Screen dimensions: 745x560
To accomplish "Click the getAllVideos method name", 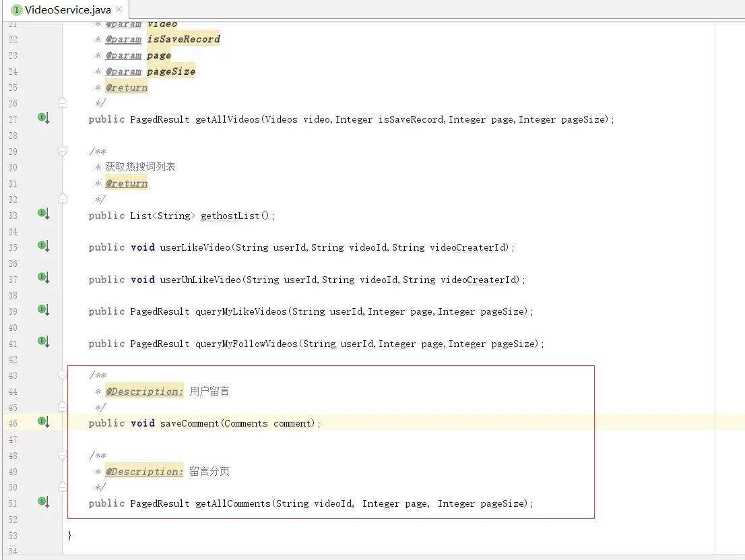I will coord(228,119).
